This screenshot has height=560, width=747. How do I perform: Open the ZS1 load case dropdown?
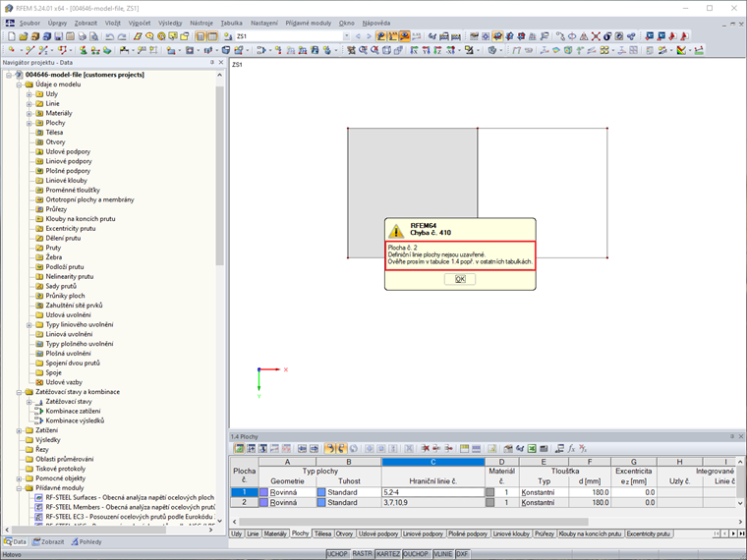pos(346,36)
